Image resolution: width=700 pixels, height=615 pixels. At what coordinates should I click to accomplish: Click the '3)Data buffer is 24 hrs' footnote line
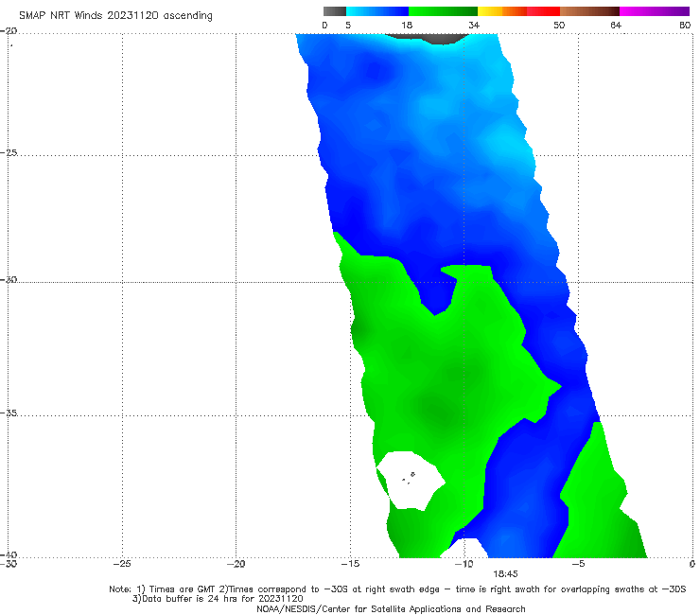click(218, 599)
